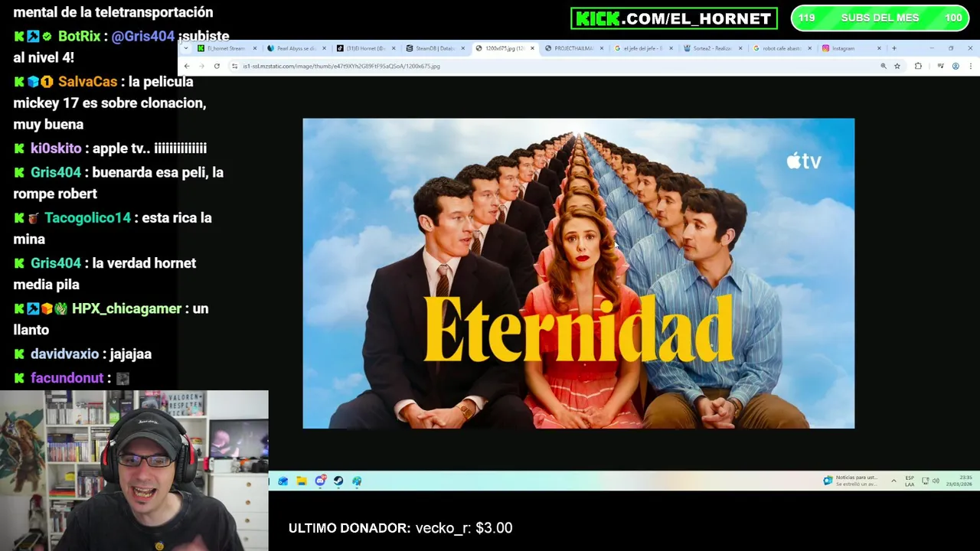The image size is (980, 551).
Task: Open the ESP LAA language switcher
Action: 910,481
